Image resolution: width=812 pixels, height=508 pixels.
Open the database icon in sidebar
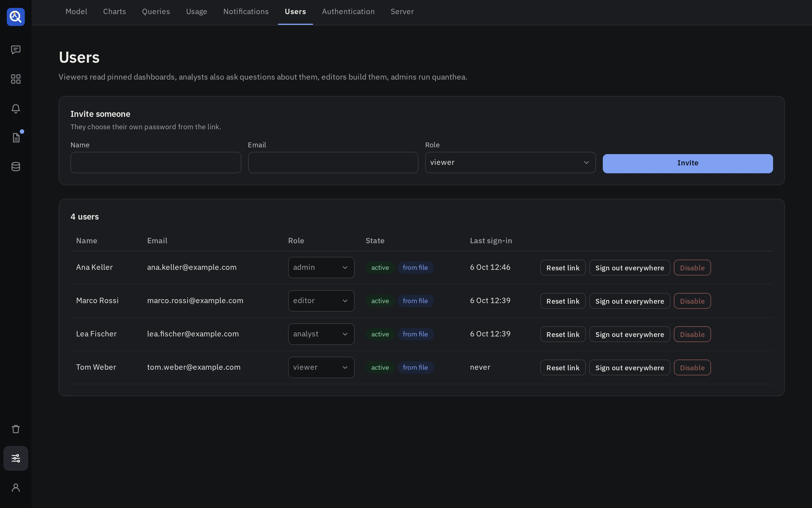coord(16,167)
